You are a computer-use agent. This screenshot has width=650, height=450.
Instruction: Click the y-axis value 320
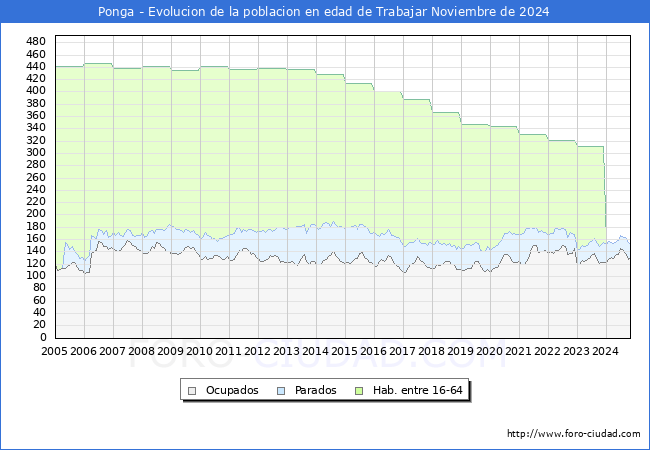[x=36, y=140]
